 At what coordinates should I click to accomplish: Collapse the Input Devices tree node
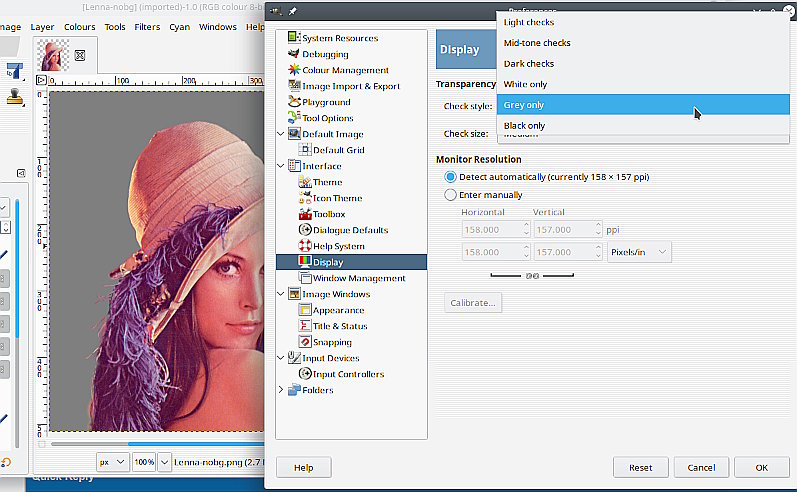281,358
